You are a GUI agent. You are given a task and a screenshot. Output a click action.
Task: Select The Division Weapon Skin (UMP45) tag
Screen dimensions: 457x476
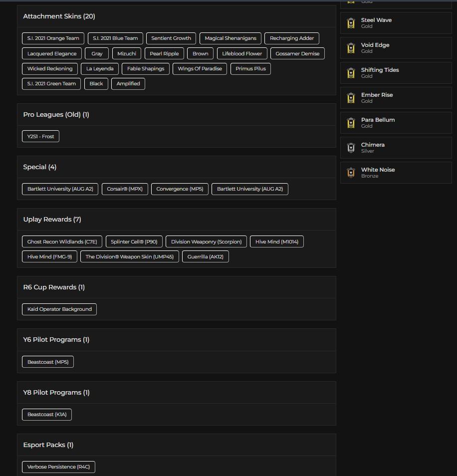130,256
